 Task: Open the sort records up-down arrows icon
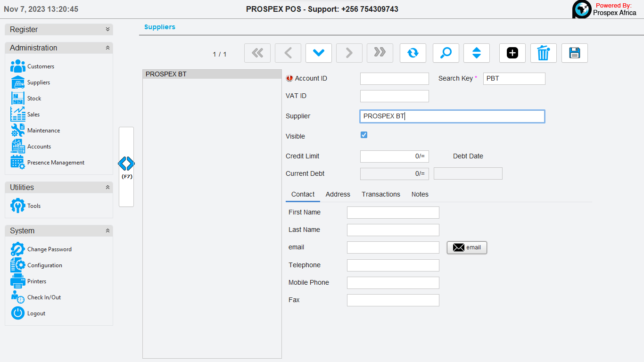tap(476, 53)
